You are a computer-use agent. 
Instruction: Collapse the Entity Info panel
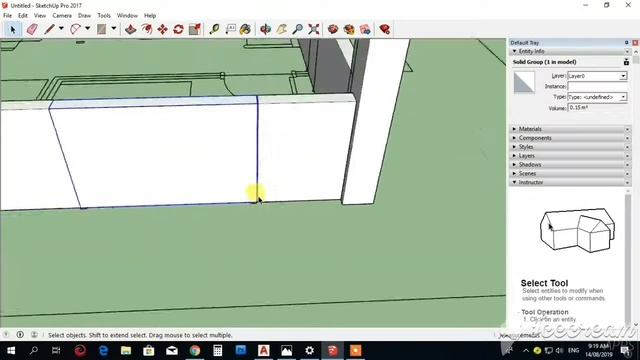click(x=514, y=51)
